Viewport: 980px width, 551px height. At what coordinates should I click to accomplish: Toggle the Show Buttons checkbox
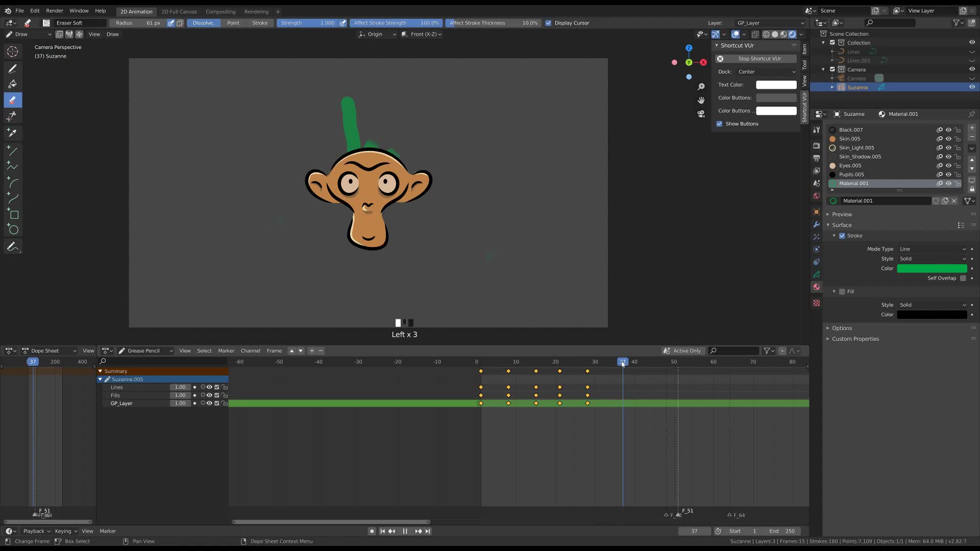point(719,124)
